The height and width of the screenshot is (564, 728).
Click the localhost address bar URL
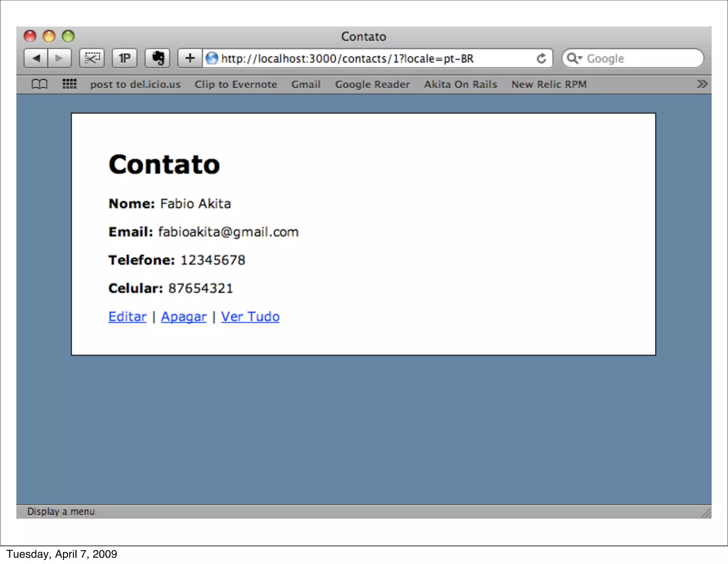[347, 58]
